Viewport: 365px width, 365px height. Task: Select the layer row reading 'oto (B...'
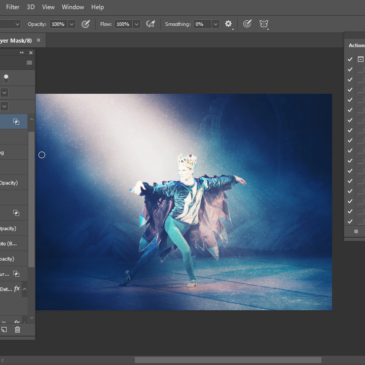14,244
